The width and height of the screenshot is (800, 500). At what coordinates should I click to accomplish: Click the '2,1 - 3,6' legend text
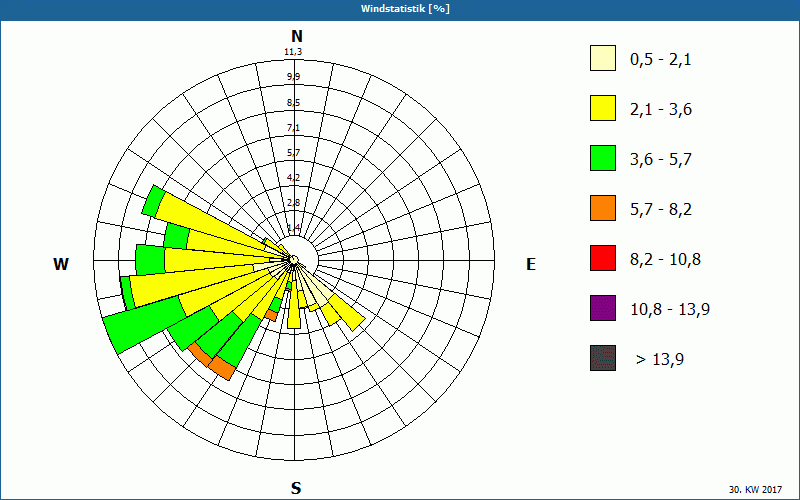[661, 110]
